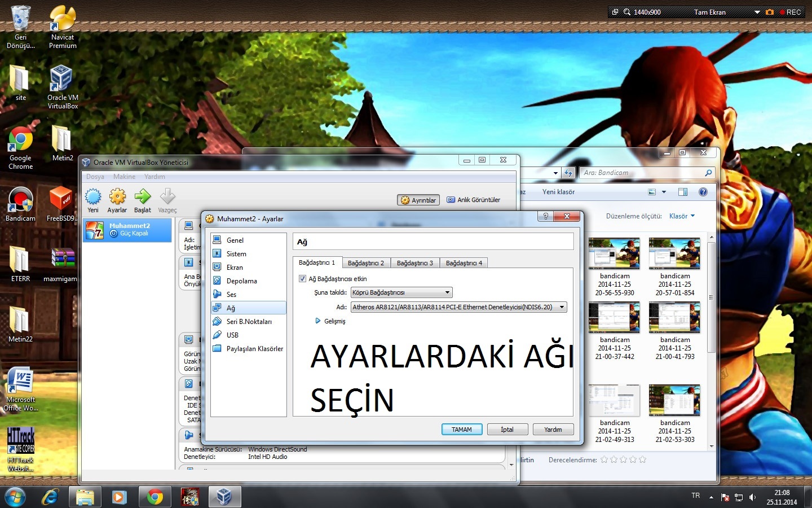Click the HTTrack Website Copier shortcut

click(21, 449)
